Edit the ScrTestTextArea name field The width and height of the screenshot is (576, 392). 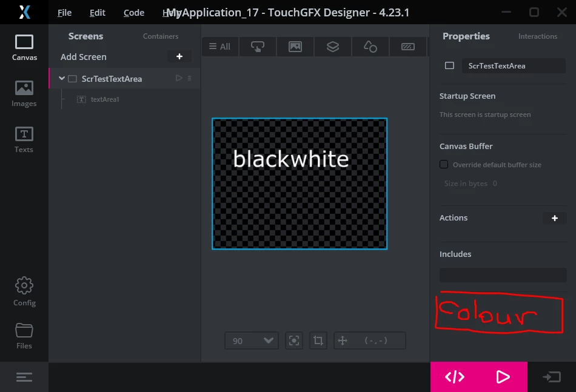pyautogui.click(x=514, y=65)
